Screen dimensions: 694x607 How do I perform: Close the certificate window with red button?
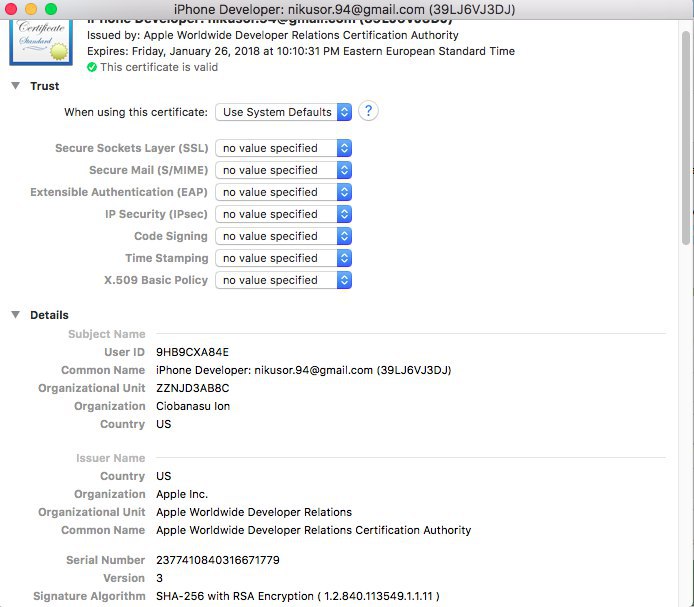click(11, 9)
